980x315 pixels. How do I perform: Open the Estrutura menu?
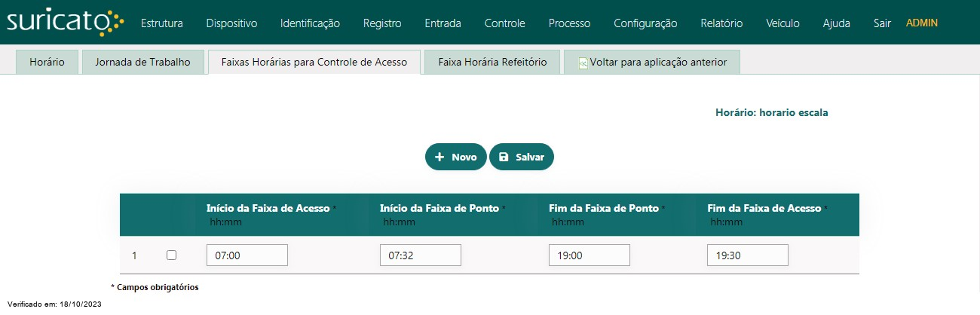(x=162, y=23)
